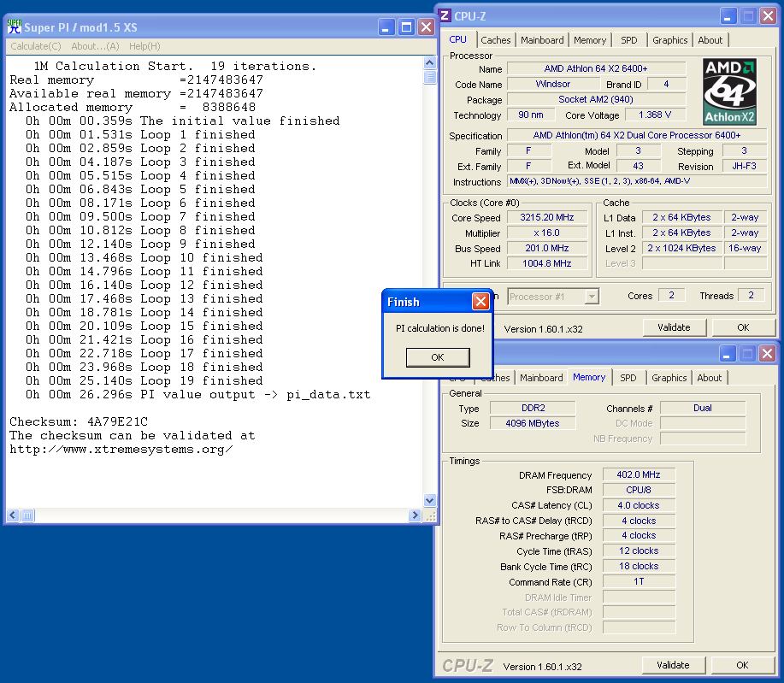Click the Multiplier value x 16.0
784x683 pixels.
(547, 233)
